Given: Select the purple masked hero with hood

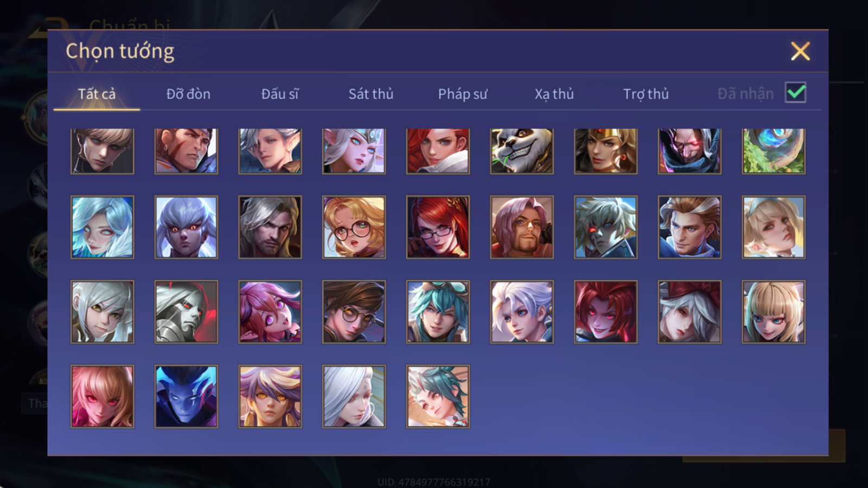Looking at the screenshot, I should tap(690, 151).
